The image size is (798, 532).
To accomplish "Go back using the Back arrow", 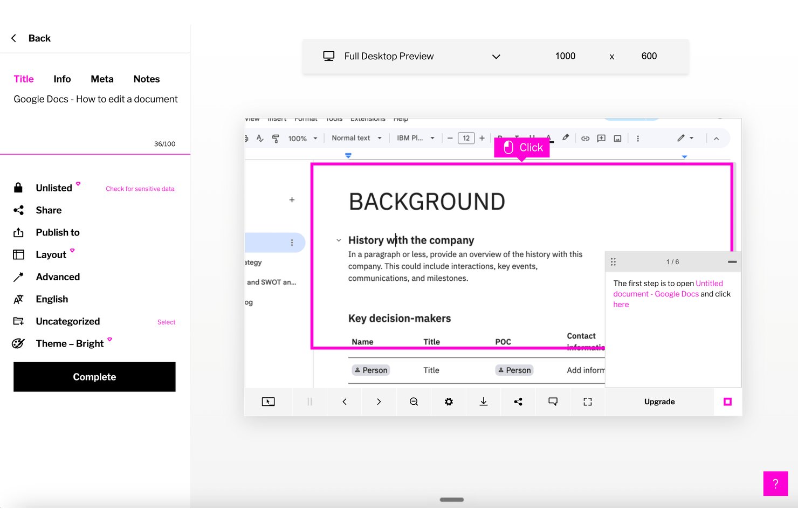I will click(x=14, y=38).
